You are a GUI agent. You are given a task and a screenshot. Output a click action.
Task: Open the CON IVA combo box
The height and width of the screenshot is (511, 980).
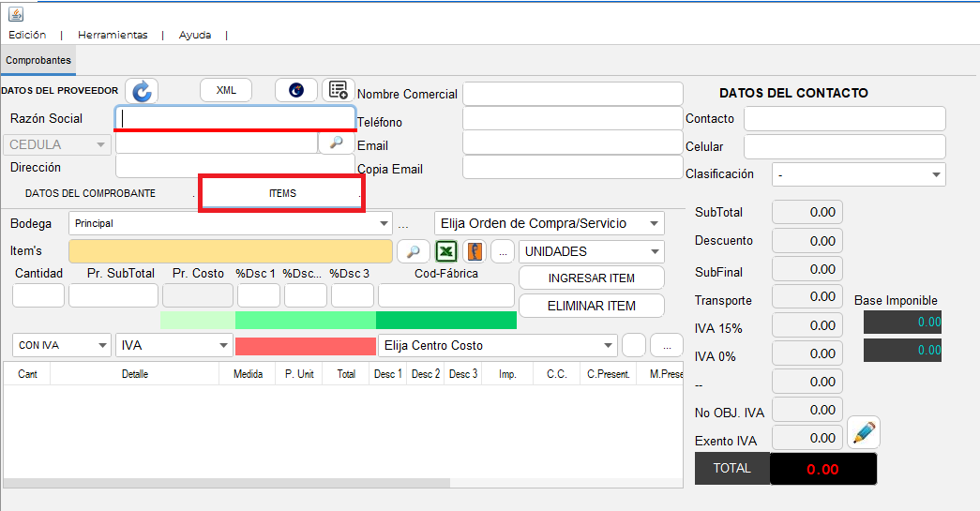pos(61,345)
